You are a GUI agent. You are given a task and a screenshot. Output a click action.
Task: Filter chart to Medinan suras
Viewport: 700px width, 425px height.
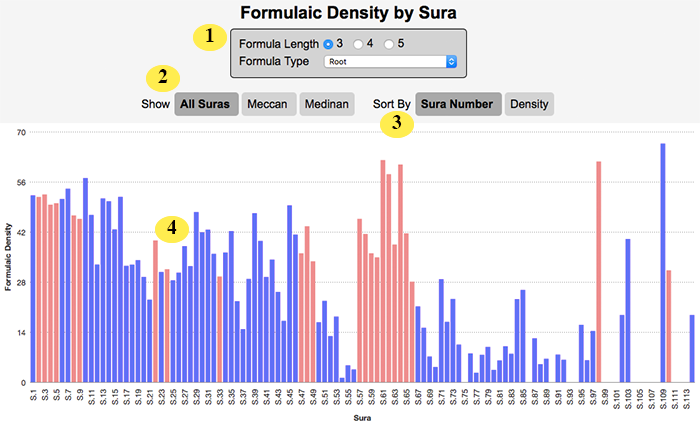click(x=327, y=104)
